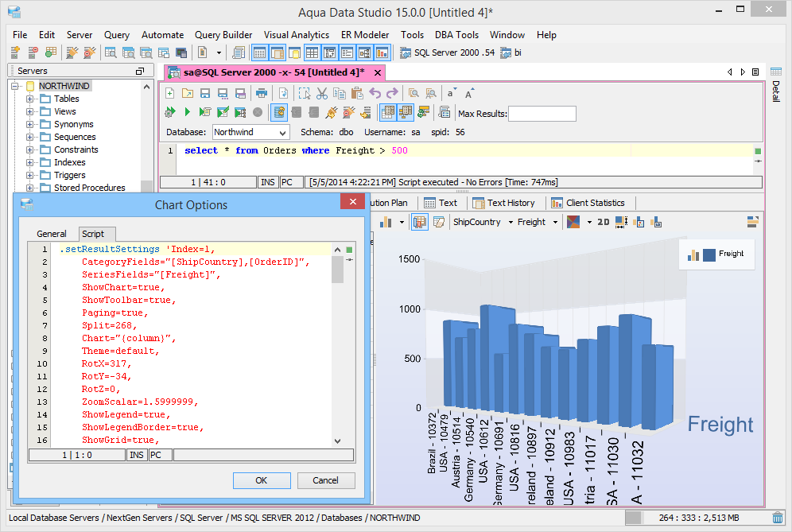The width and height of the screenshot is (792, 532).
Task: Open the chart color theme dropdown arrow
Action: click(x=589, y=222)
